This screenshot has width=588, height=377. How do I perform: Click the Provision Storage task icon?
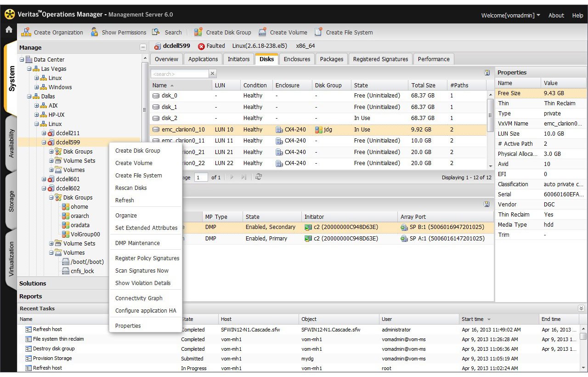(x=28, y=359)
